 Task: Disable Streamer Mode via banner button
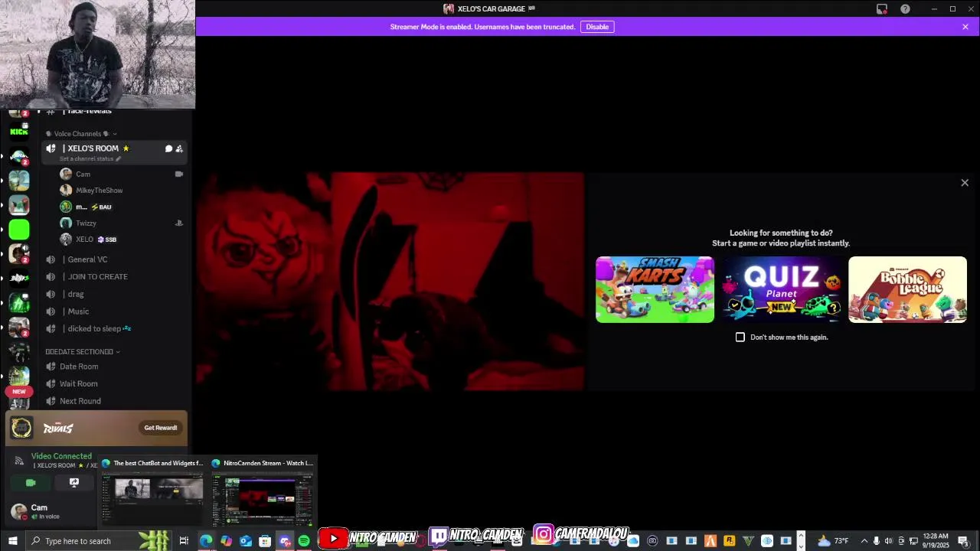(x=597, y=27)
